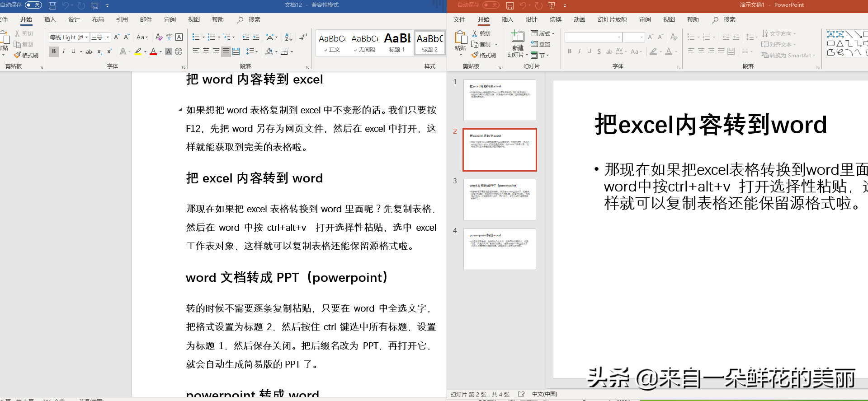Select the triangle shape in PowerPoint gallery

[840, 43]
